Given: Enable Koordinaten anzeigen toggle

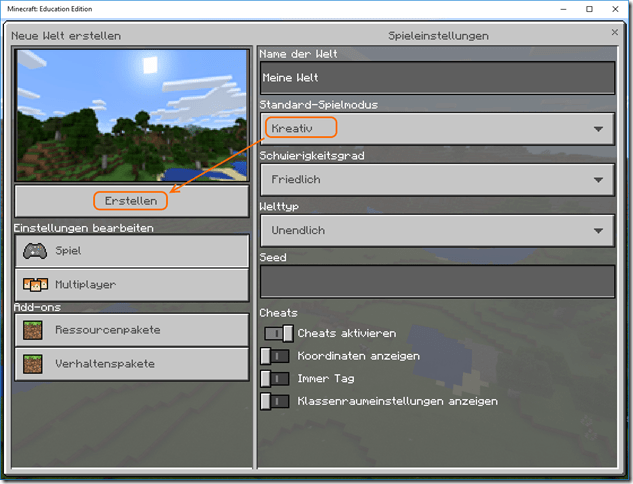Looking at the screenshot, I should (274, 356).
